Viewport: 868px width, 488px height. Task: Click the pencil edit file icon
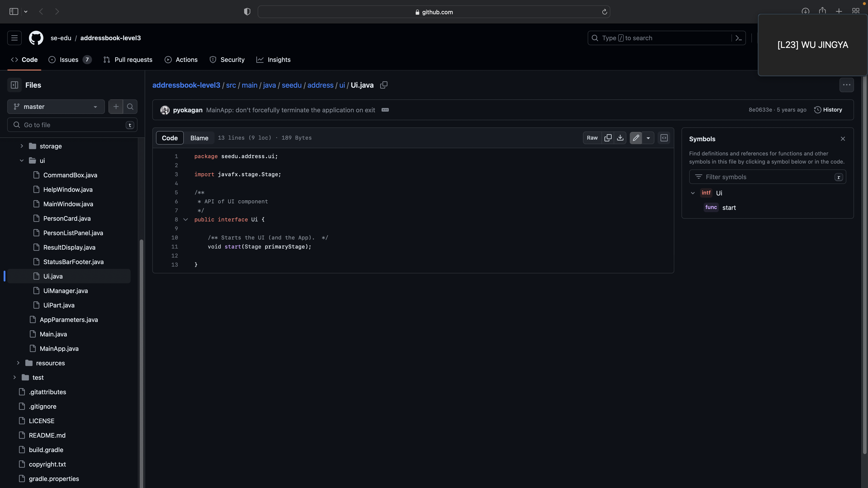pyautogui.click(x=636, y=138)
